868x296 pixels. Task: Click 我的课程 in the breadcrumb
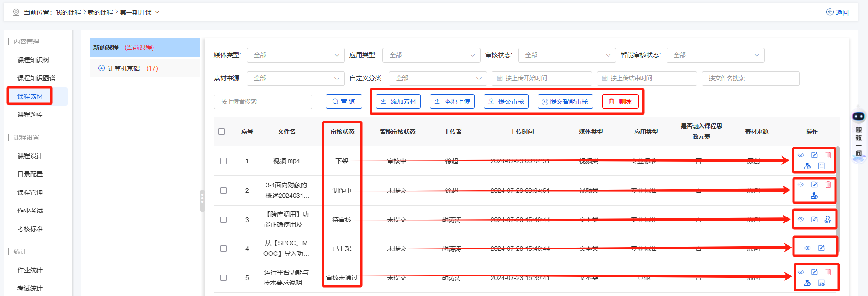coord(69,12)
